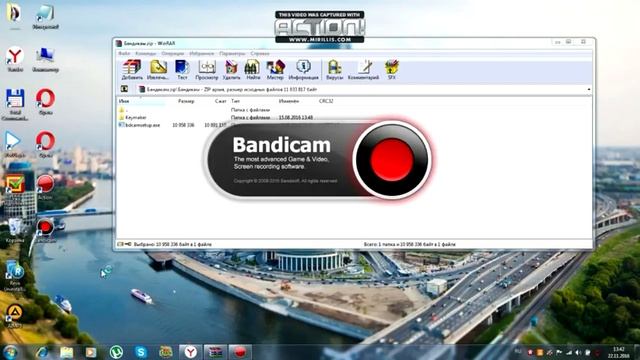This screenshot has width=640, height=360.
Task: Open the blue play-arrow desktop shortcut
Action: click(x=14, y=144)
